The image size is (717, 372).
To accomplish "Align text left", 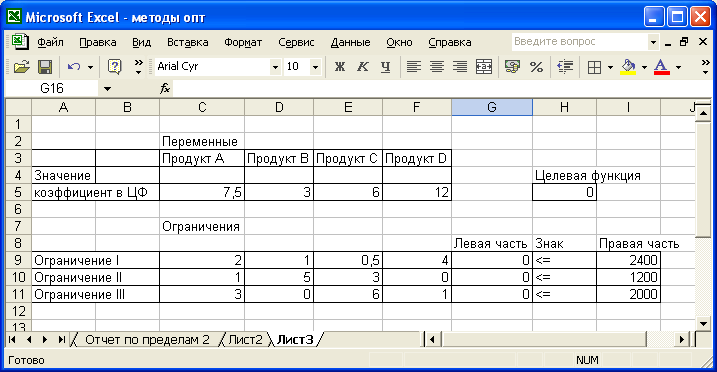I will pos(413,67).
